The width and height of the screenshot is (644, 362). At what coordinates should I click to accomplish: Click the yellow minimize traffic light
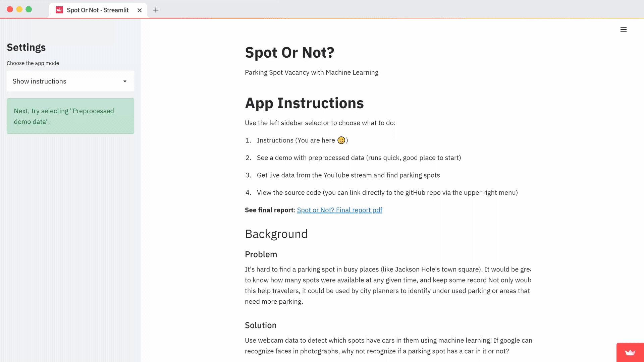(x=19, y=9)
